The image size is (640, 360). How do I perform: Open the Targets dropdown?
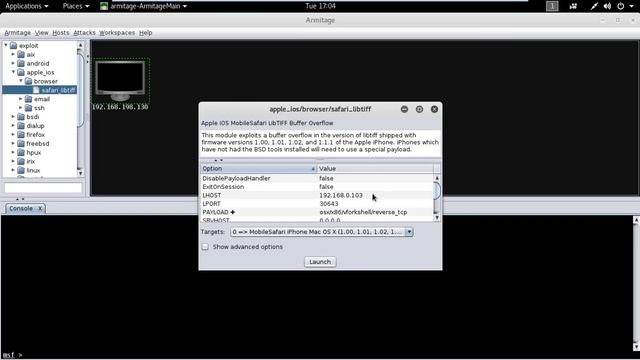(409, 232)
